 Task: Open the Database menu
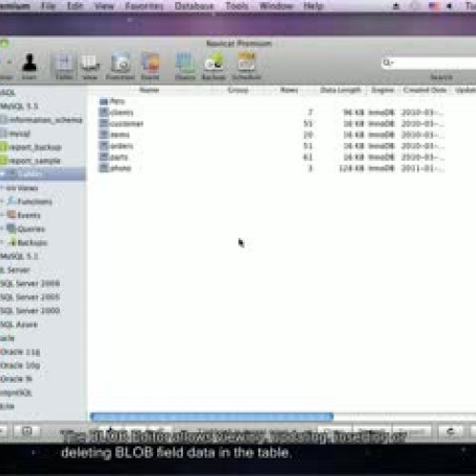pyautogui.click(x=194, y=6)
